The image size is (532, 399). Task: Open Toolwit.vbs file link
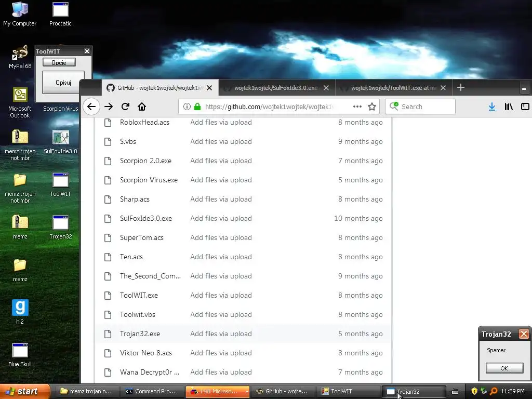[x=137, y=314]
